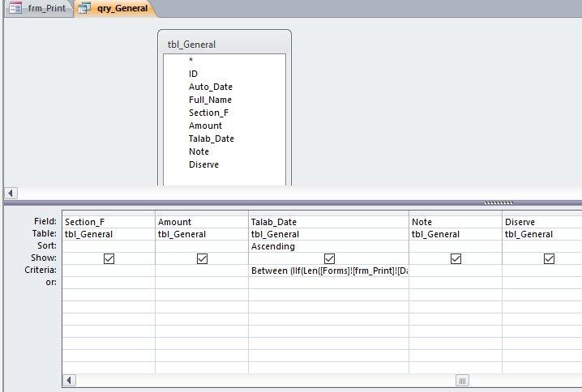Viewport: 582px width, 392px height.
Task: Select the qry_General tab
Action: click(x=116, y=8)
